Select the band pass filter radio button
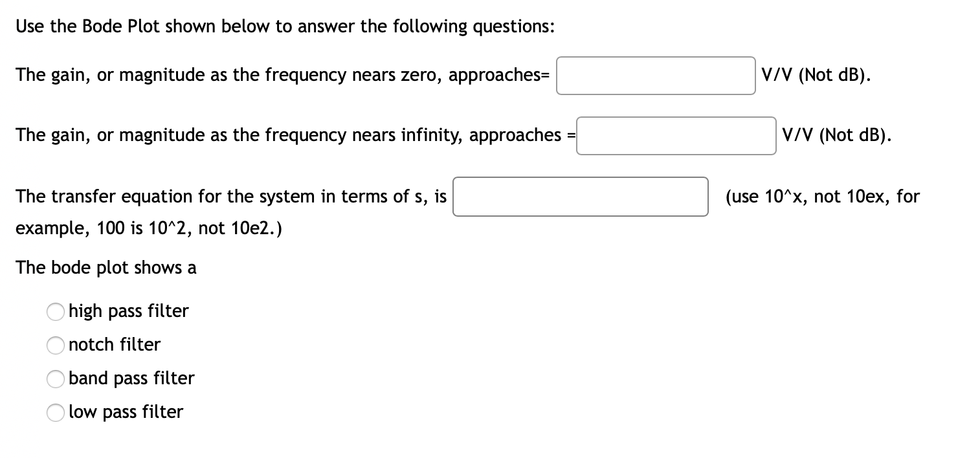This screenshot has width=980, height=458. (x=56, y=379)
